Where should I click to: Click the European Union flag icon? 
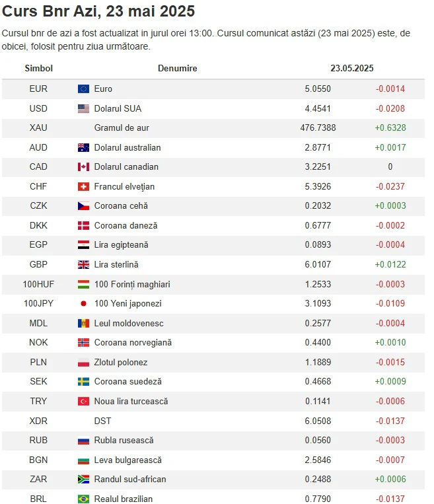point(83,89)
